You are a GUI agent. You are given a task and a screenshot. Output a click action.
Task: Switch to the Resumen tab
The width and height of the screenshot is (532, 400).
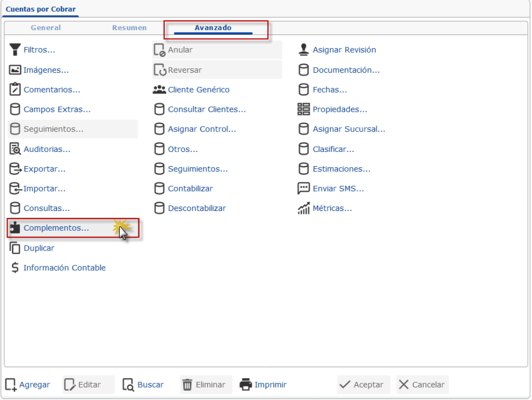click(x=129, y=28)
